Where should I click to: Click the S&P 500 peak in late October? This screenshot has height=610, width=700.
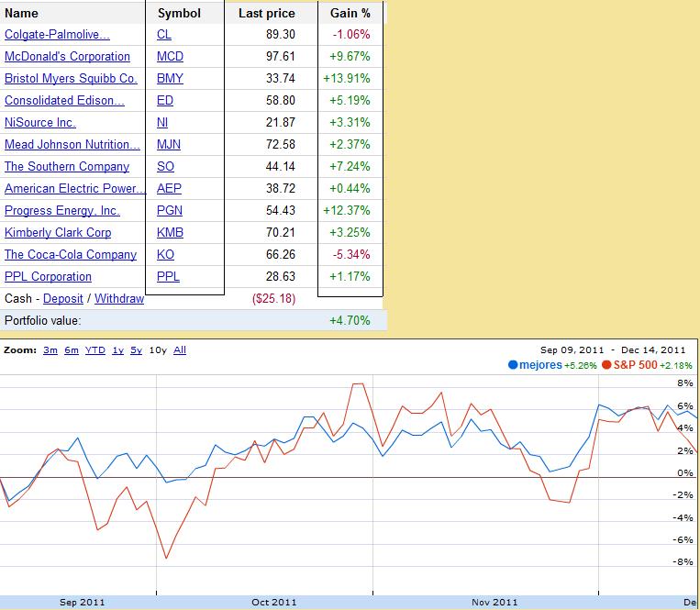coord(358,383)
